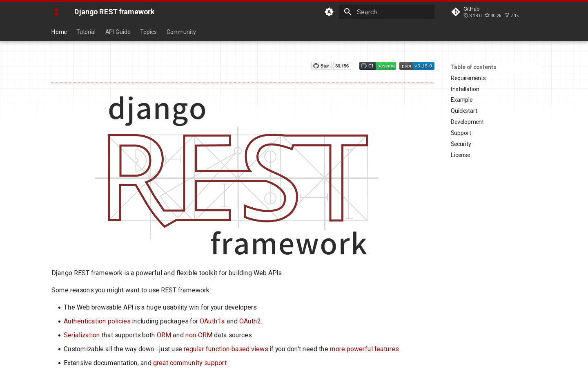Open great community support link
The image size is (588, 368).
tap(190, 363)
